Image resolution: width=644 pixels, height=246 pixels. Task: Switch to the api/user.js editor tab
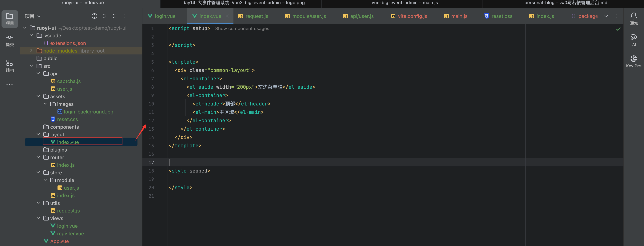point(359,16)
